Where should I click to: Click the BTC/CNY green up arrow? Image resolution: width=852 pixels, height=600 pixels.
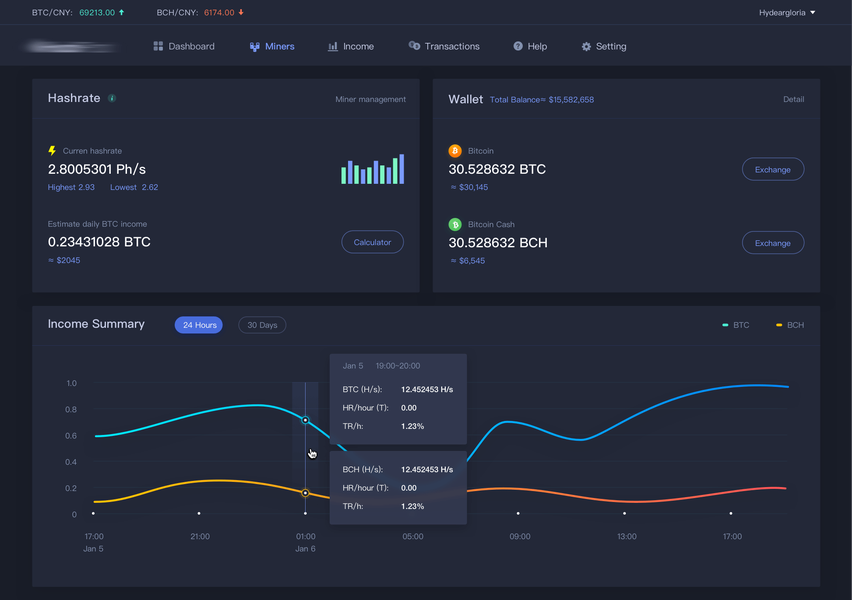[x=121, y=12]
